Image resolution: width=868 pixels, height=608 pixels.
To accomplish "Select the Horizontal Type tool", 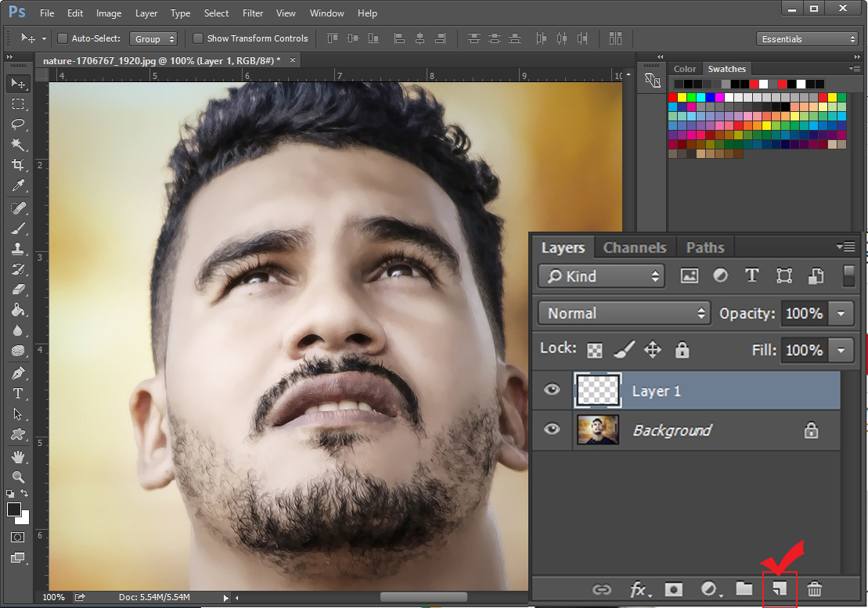I will [x=17, y=394].
